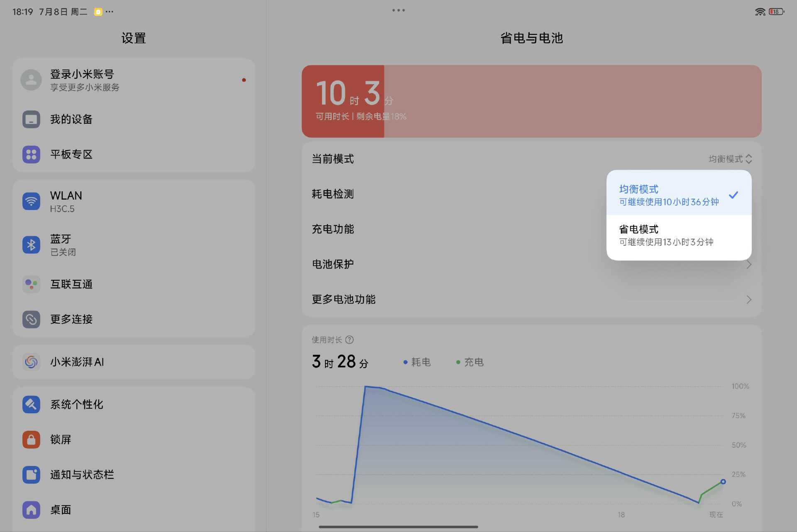Tap the current-level marker on battery chart
This screenshot has height=532, width=797.
723,482
